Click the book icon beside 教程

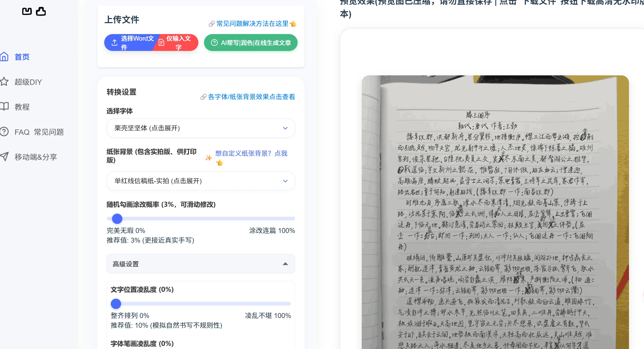click(4, 107)
